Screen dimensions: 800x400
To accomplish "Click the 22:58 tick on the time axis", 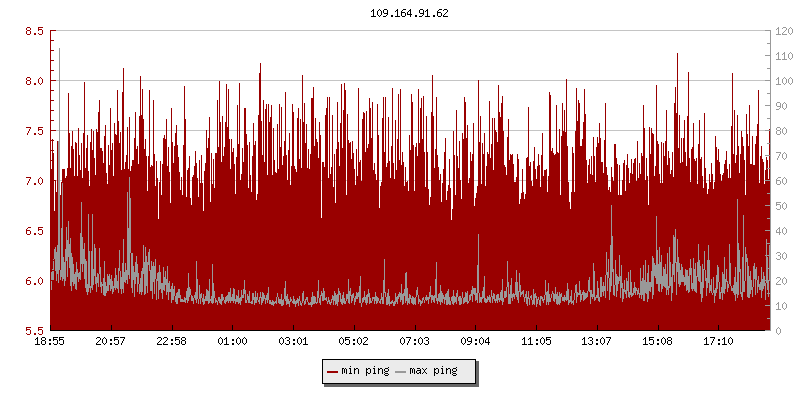I will (x=172, y=342).
